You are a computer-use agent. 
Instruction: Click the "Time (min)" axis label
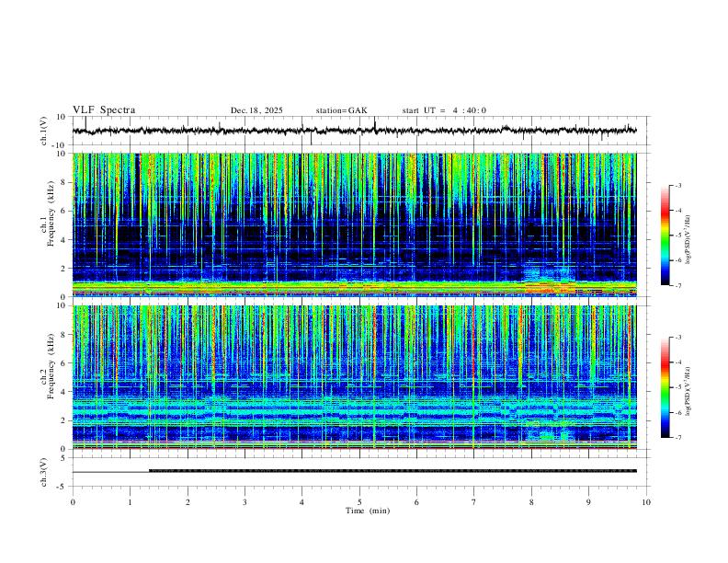click(368, 511)
